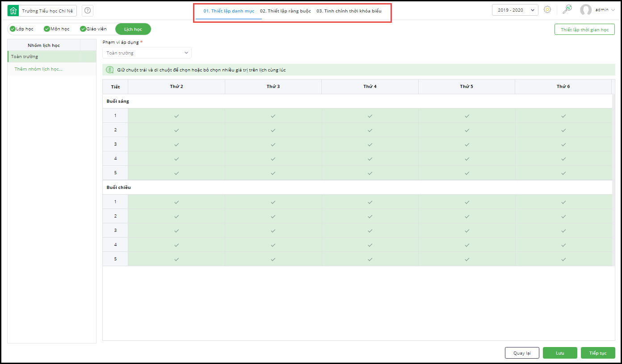
Task: Click row number 3 under Buổi sáng
Action: click(115, 144)
